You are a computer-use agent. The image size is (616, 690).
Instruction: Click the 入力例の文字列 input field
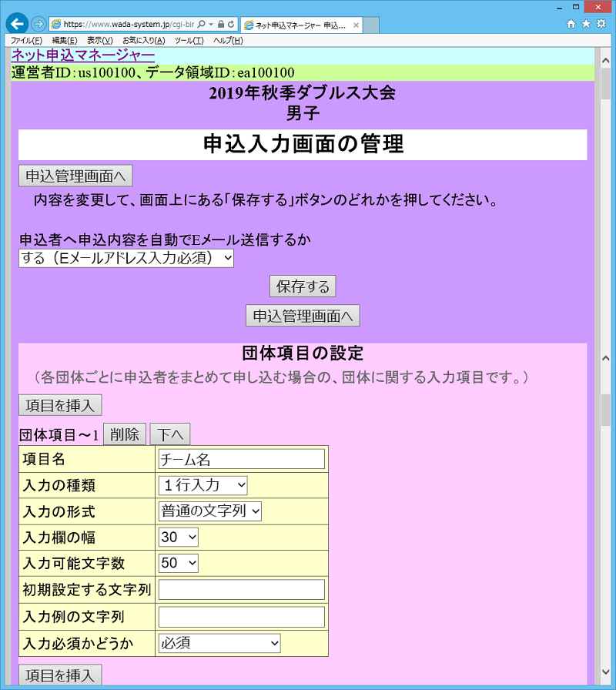tap(242, 617)
